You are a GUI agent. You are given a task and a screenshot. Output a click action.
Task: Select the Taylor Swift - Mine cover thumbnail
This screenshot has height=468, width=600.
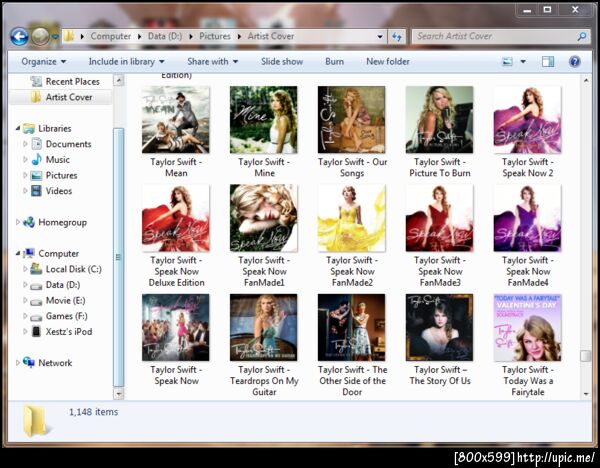pos(263,119)
